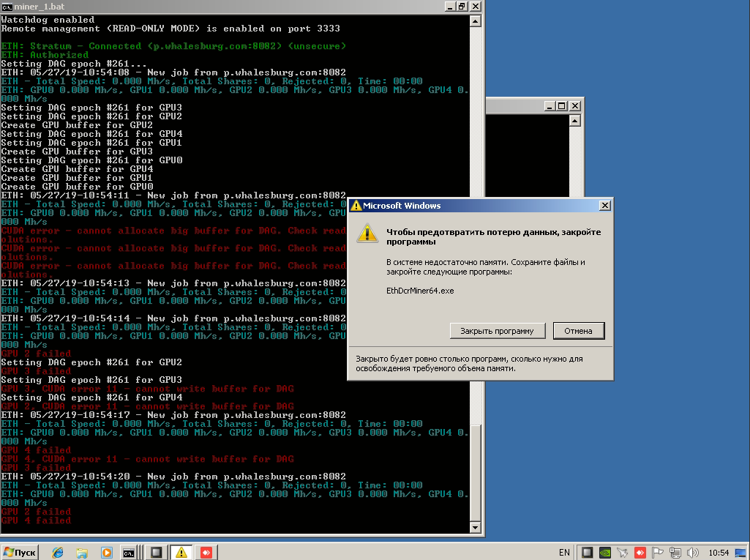Click 'GPU 4, CUDA error 11' line
Image resolution: width=750 pixels, height=560 pixels.
coord(147,459)
